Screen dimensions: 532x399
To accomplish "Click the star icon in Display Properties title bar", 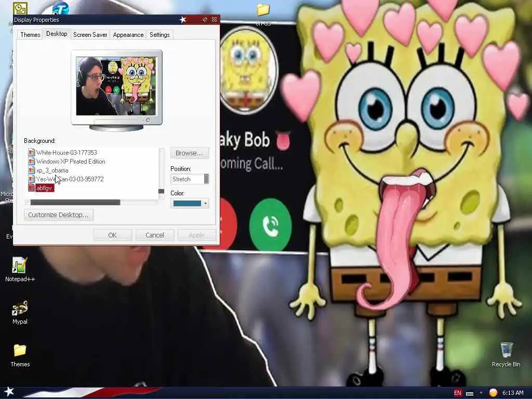I will click(x=182, y=20).
